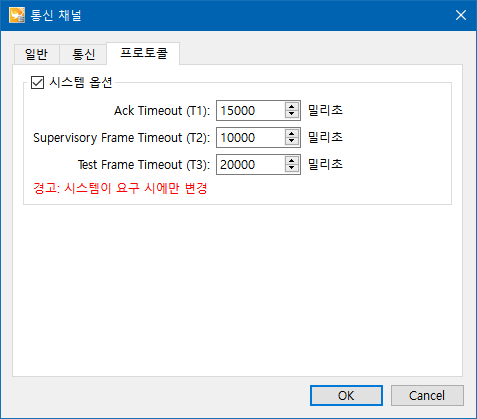Decrease Supervisory Frame Timeout (T2) down arrow
The width and height of the screenshot is (477, 419).
click(292, 141)
